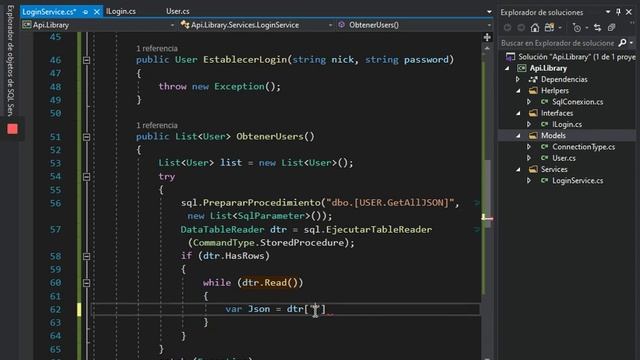Collapse the try block at line 54
The width and height of the screenshot is (640, 360).
[x=86, y=177]
